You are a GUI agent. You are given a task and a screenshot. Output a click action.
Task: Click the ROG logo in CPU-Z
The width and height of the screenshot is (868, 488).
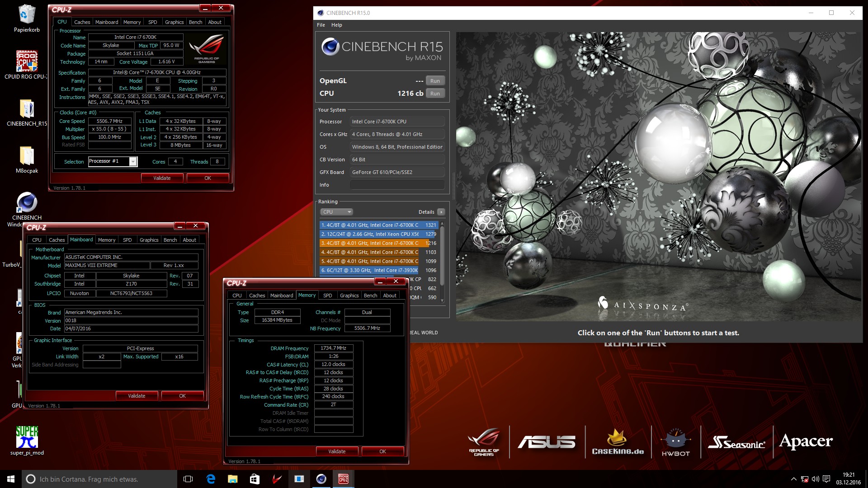pyautogui.click(x=207, y=49)
